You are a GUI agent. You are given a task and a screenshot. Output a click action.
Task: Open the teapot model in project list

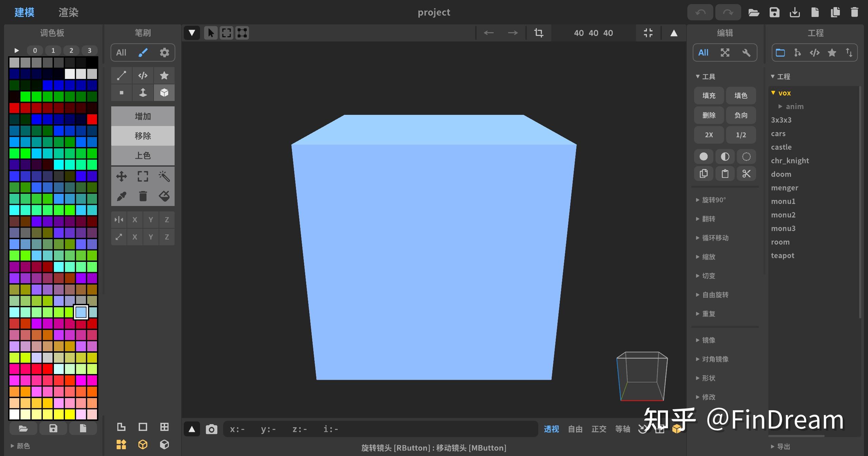tap(783, 255)
